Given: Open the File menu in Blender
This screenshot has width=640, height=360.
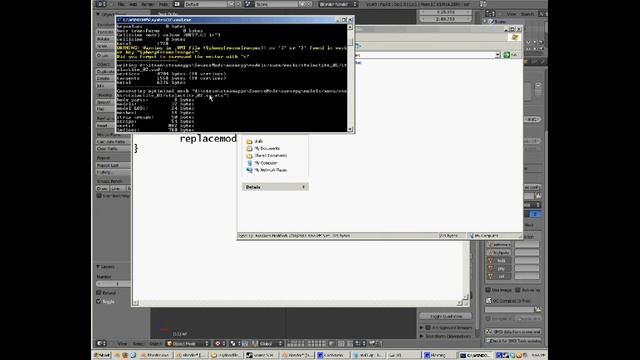Looking at the screenshot, I should (x=121, y=4).
